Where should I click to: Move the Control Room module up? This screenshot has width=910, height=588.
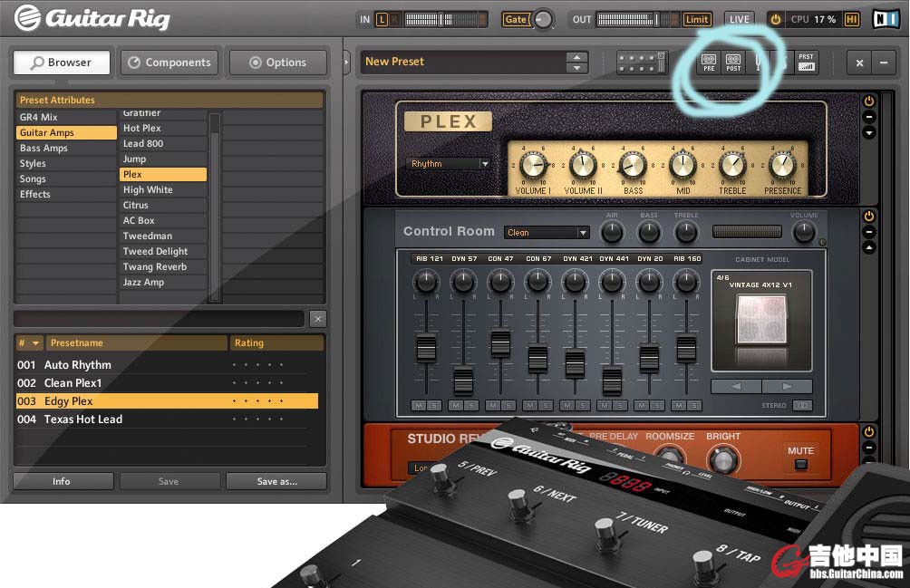tap(869, 247)
